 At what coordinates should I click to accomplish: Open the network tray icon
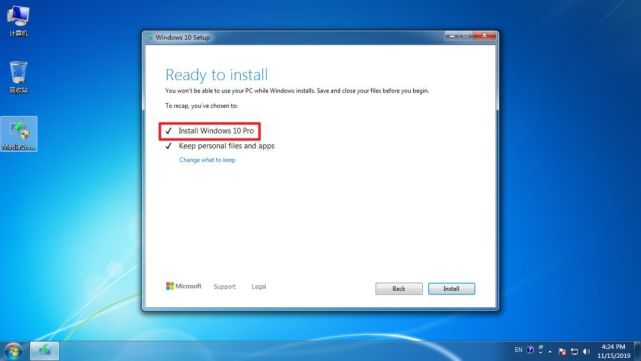point(574,351)
